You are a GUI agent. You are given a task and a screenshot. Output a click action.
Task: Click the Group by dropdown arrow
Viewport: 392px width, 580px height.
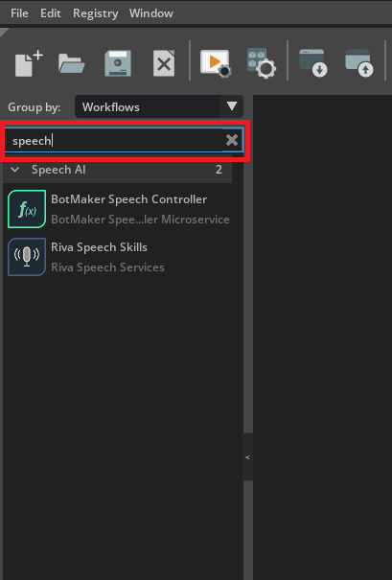232,106
